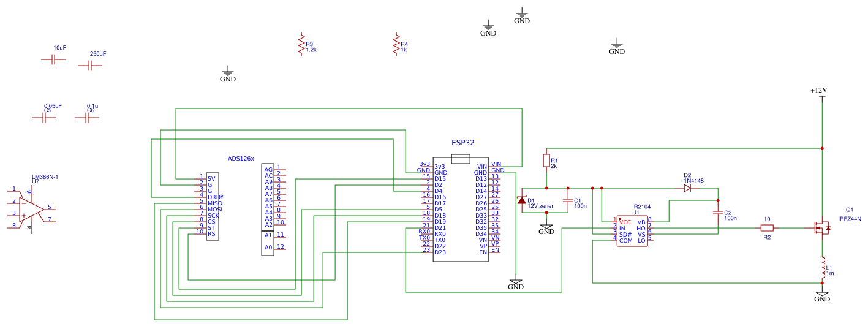The width and height of the screenshot is (868, 326).
Task: Click the 1N4148 diode value text
Action: click(693, 181)
